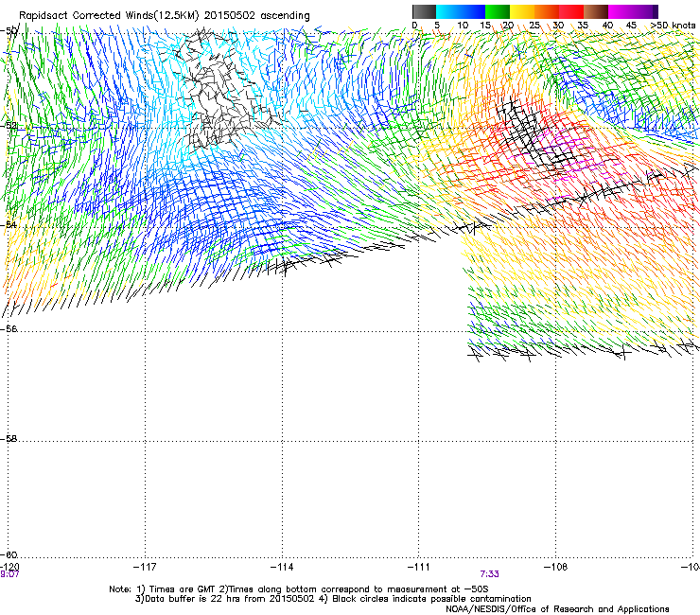
Task: Click the purple time stamp '9:07'
Action: pyautogui.click(x=9, y=574)
